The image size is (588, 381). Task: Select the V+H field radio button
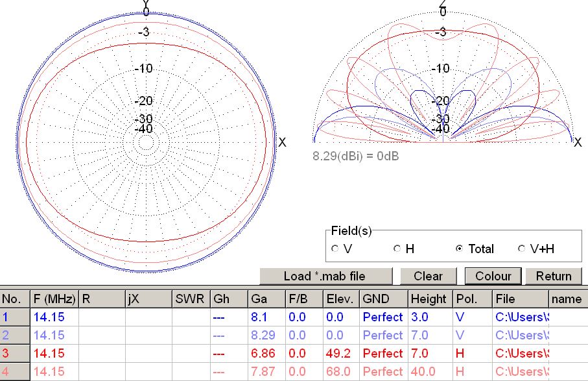[522, 249]
